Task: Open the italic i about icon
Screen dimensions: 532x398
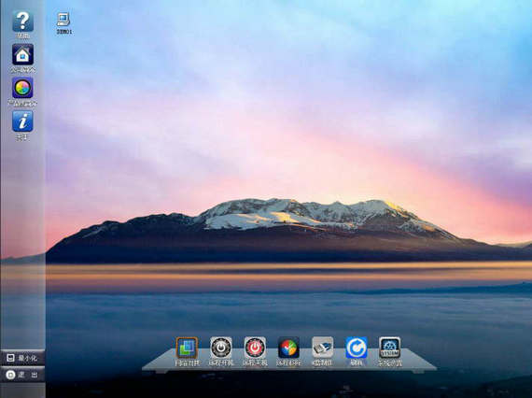Action: [22, 121]
